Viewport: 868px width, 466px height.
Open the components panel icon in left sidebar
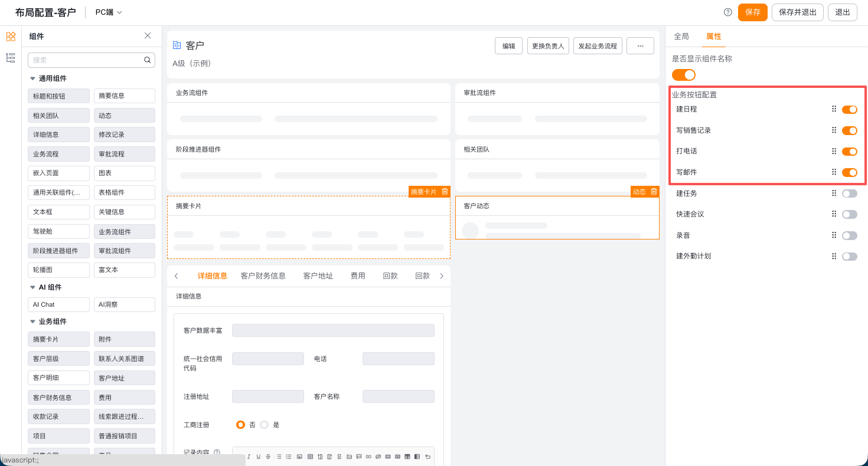11,37
